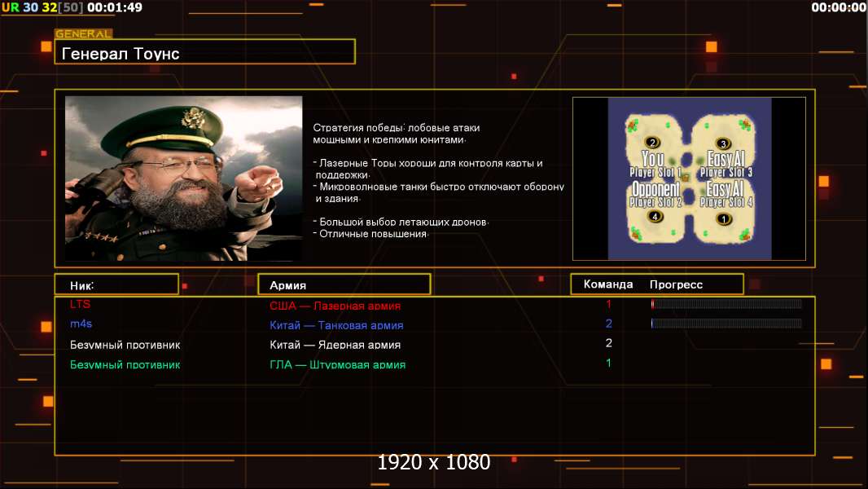
Task: Click the m4s loading progress bar
Action: [726, 324]
